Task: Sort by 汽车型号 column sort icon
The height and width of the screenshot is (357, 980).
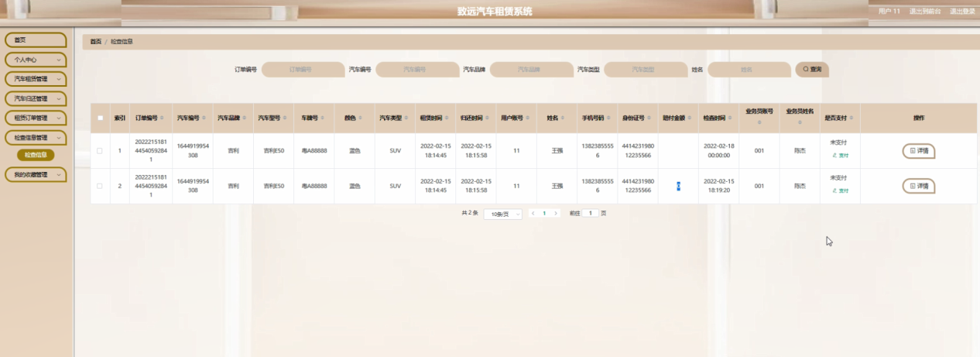Action: click(x=285, y=118)
